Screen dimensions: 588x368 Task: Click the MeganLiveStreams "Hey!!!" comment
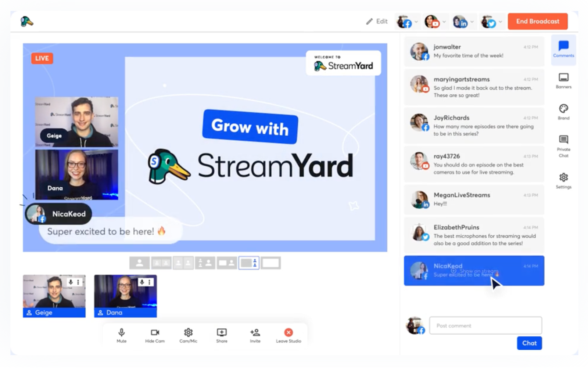point(474,199)
